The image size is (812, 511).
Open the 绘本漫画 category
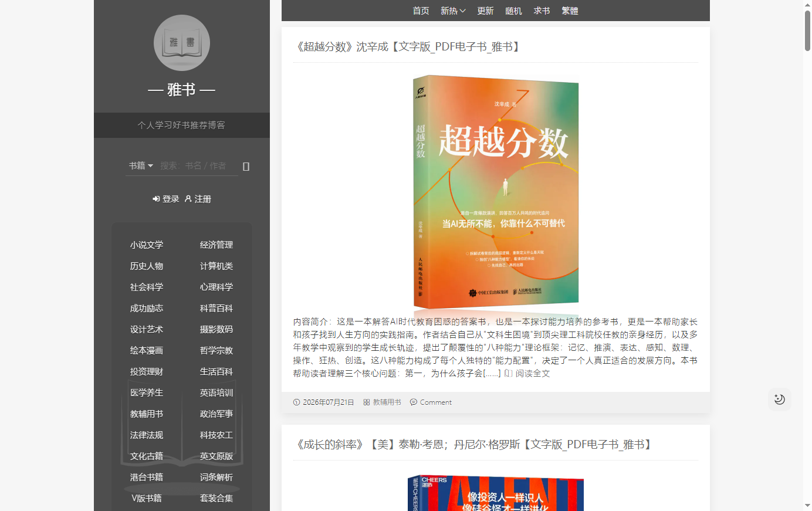tap(147, 350)
